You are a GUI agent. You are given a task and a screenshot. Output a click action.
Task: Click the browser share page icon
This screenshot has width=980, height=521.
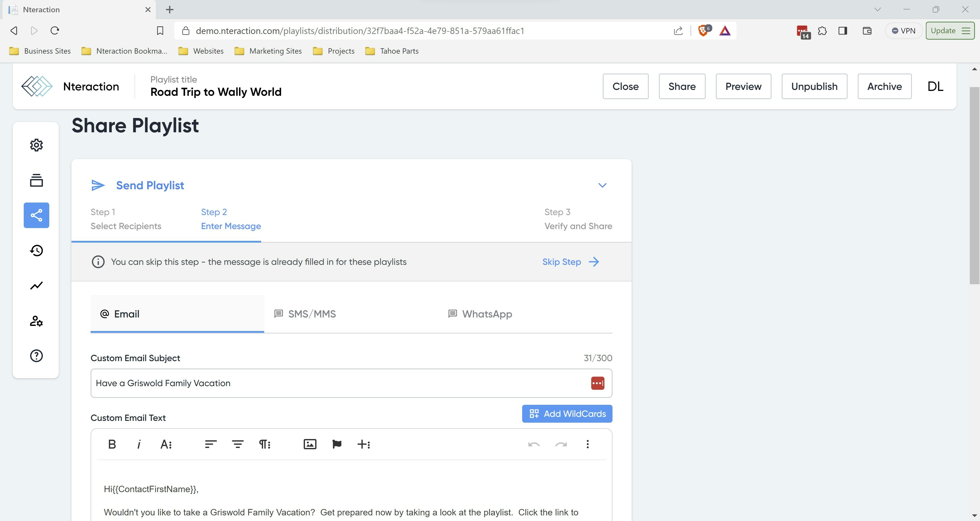click(x=678, y=30)
